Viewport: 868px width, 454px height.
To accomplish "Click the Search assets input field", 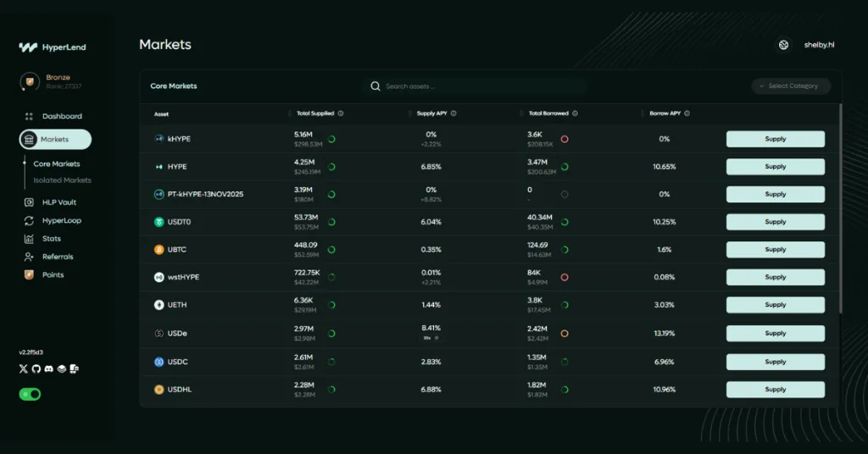I will pos(479,86).
